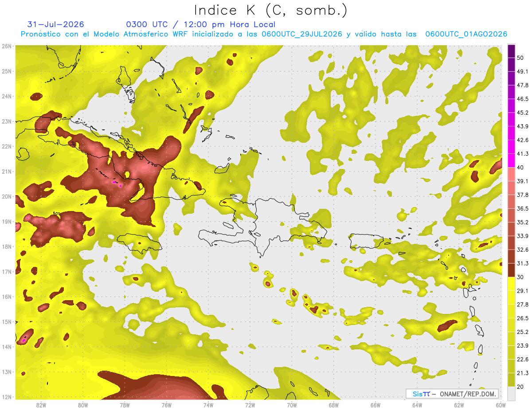532x411 pixels.
Task: Select the date label '31-Jul-2026'
Action: 55,24
